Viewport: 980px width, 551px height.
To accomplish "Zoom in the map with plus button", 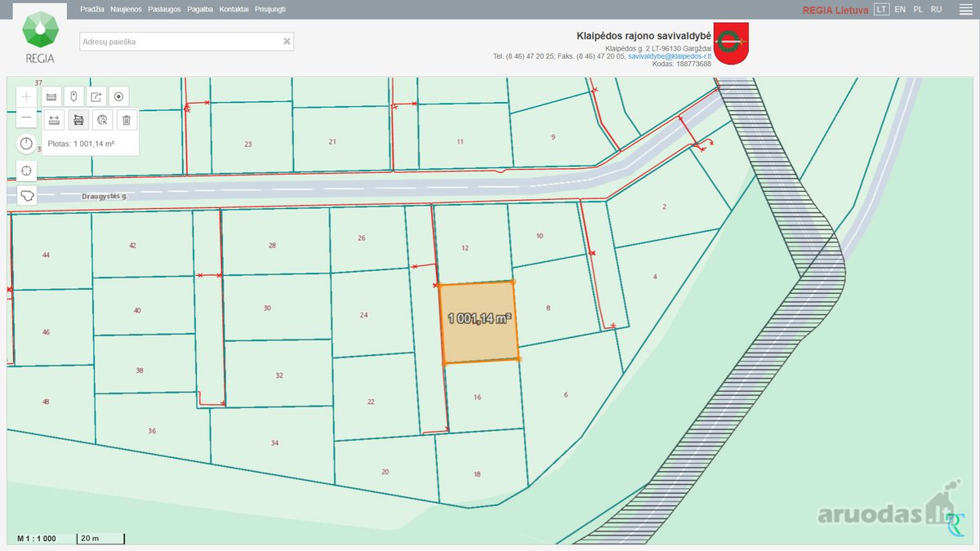I will click(x=27, y=96).
